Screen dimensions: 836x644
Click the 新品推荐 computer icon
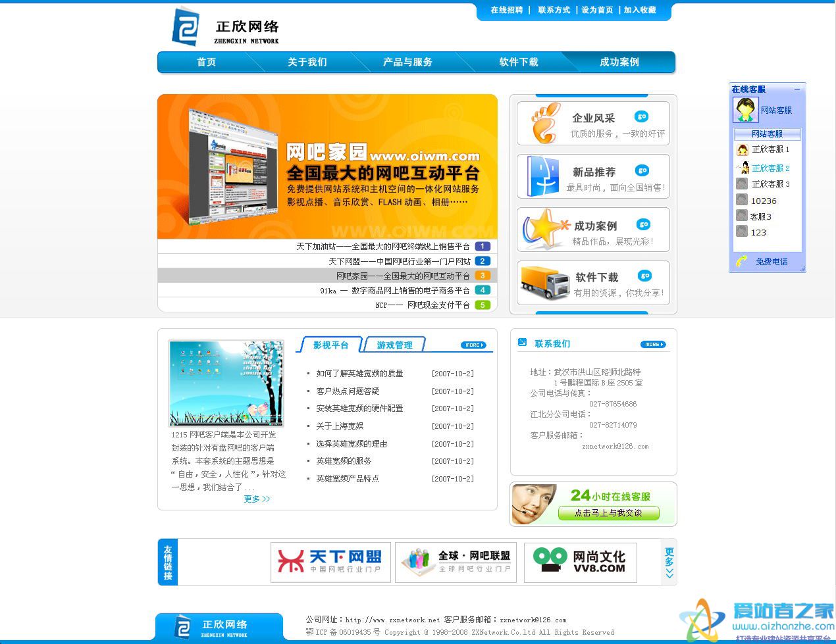click(x=545, y=175)
